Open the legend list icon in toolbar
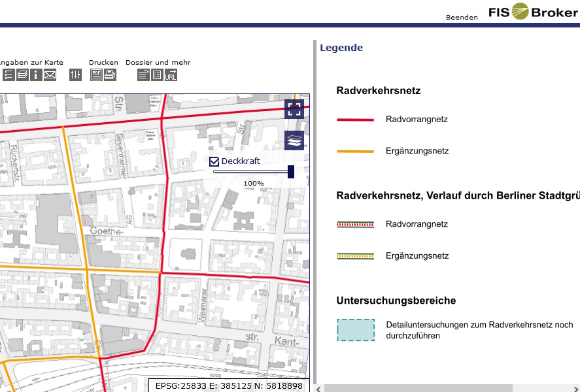The height and width of the screenshot is (392, 580). 9,74
